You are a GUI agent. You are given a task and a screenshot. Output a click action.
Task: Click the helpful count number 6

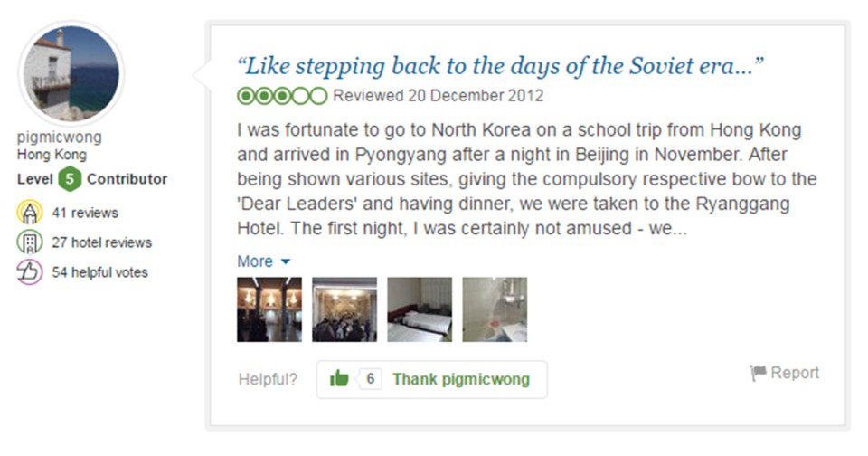pos(371,379)
